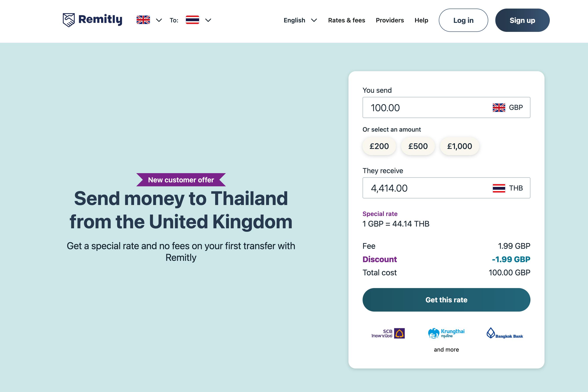
Task: Expand the English language dropdown
Action: [x=315, y=20]
